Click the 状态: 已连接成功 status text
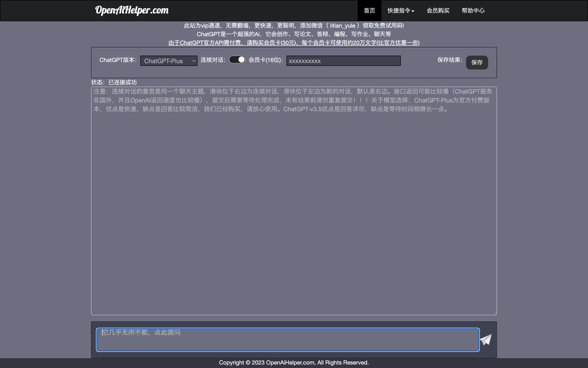Screen dimensions: 588x368 coord(114,82)
